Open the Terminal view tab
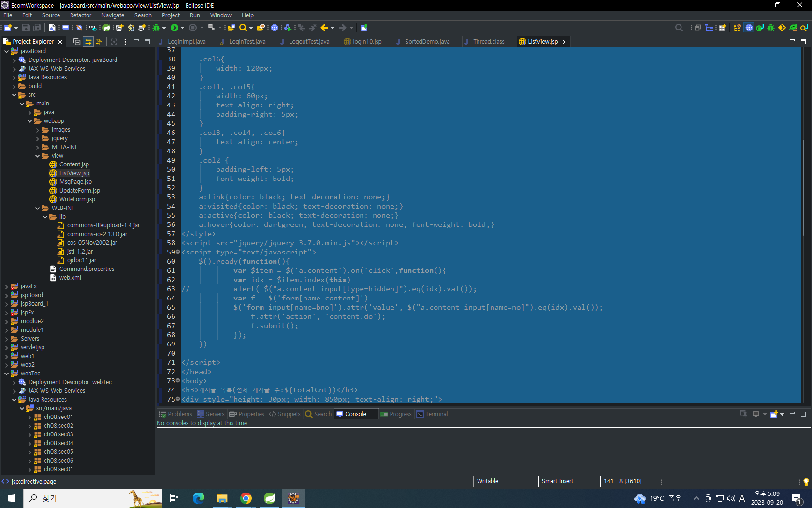The height and width of the screenshot is (508, 812). pyautogui.click(x=433, y=414)
